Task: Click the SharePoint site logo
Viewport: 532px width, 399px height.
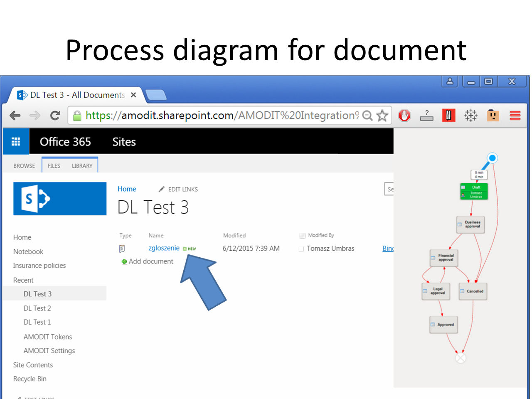Action: pyautogui.click(x=60, y=199)
